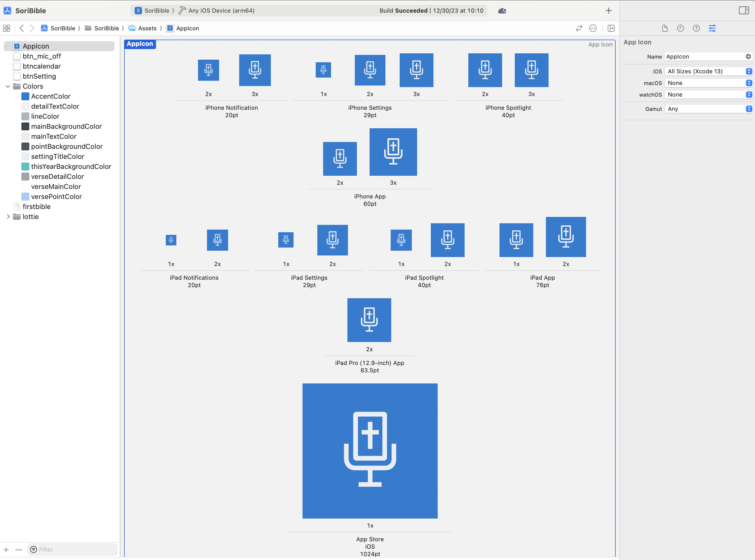Expand the lottie folder
Screen dimensions: 755x560
8,217
